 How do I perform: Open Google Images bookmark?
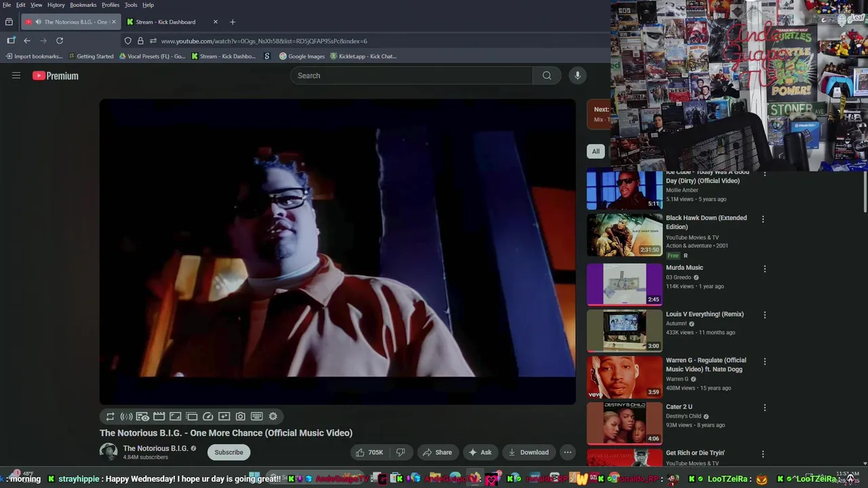(x=302, y=56)
